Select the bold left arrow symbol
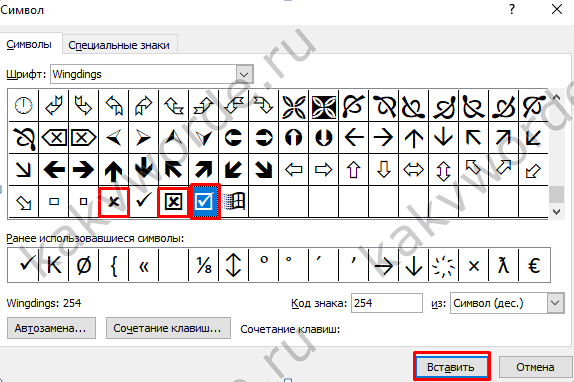This screenshot has height=382, width=574. 54,170
